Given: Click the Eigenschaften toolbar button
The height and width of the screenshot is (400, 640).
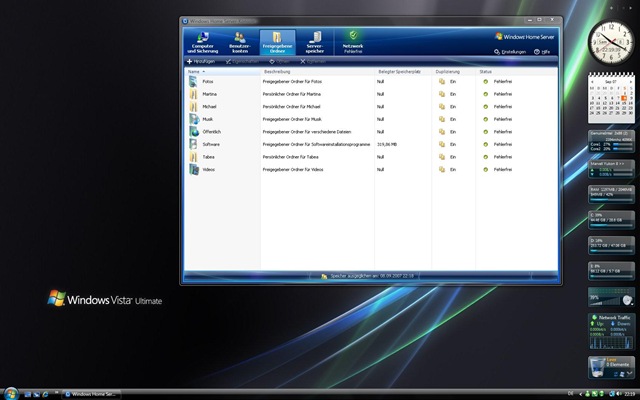Looking at the screenshot, I should click(242, 62).
